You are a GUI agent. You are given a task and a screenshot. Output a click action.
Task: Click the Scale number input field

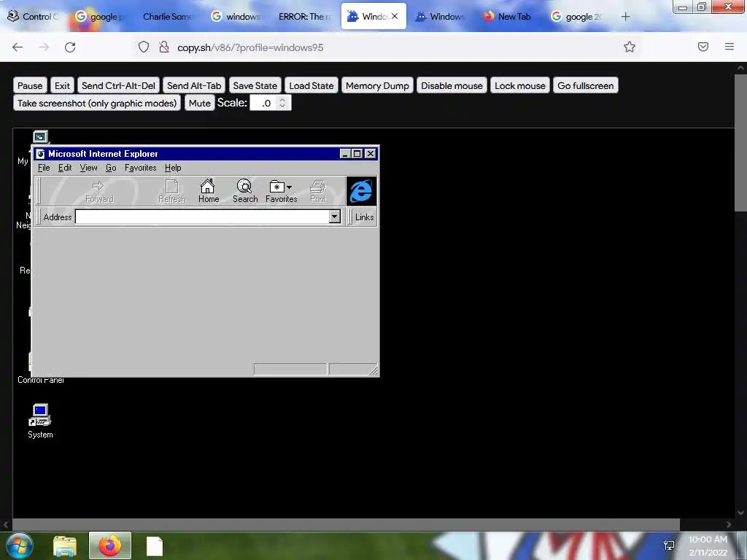click(x=270, y=103)
